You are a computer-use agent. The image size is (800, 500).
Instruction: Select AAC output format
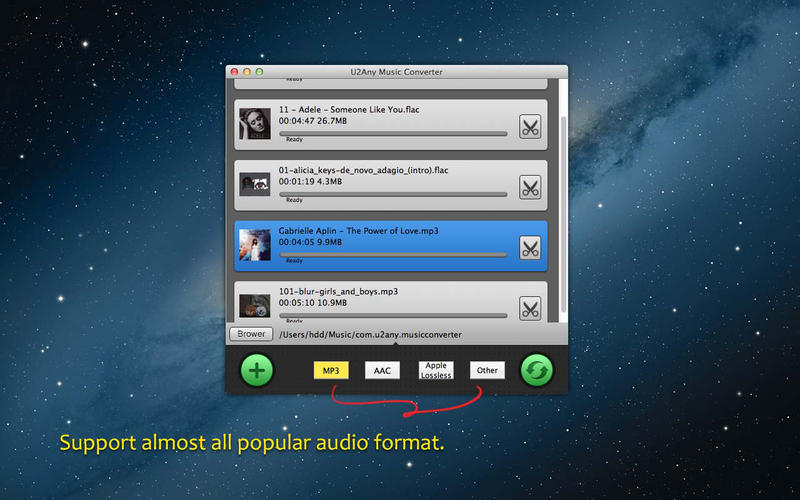click(x=382, y=370)
